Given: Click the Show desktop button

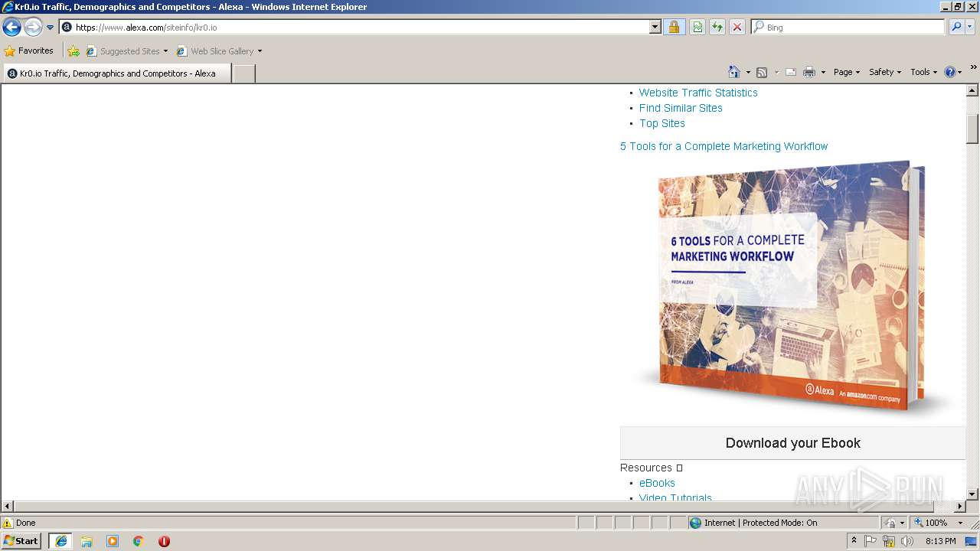Looking at the screenshot, I should click(x=972, y=541).
